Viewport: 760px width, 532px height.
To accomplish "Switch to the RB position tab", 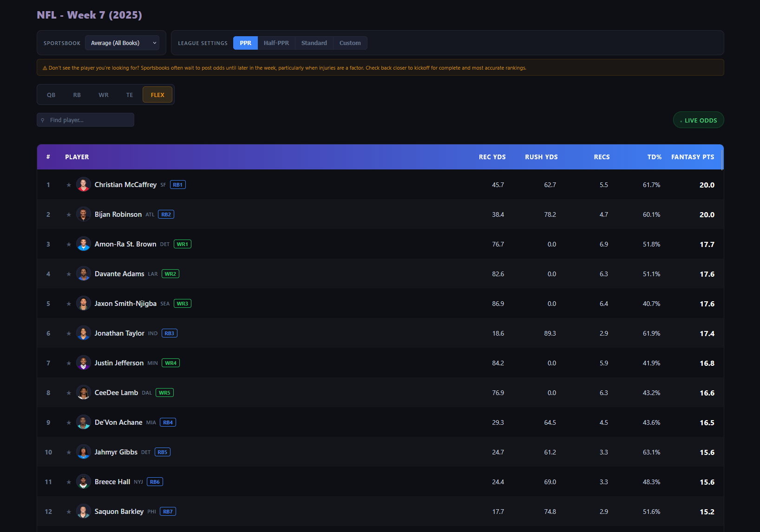I will click(77, 94).
